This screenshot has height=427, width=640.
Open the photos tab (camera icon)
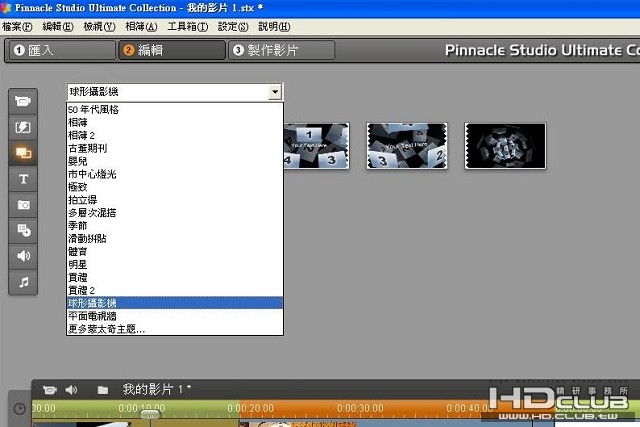pos(23,205)
